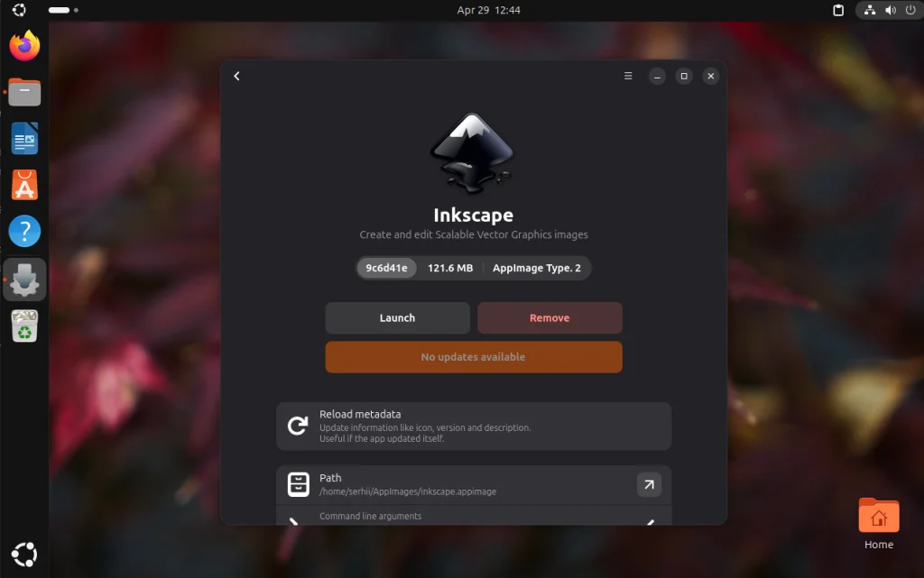This screenshot has height=578, width=924.
Task: Launch LibreOffice Writer from dock
Action: 24,139
